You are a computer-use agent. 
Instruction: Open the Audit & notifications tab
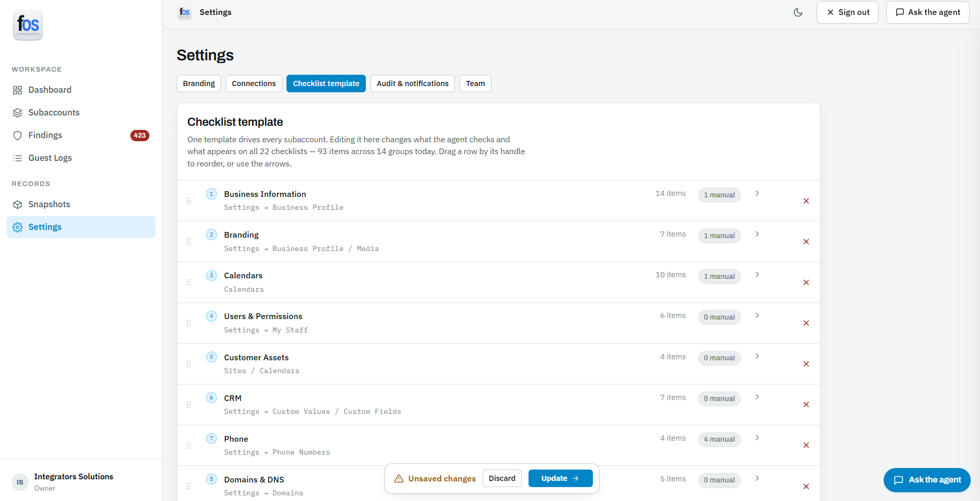point(412,83)
